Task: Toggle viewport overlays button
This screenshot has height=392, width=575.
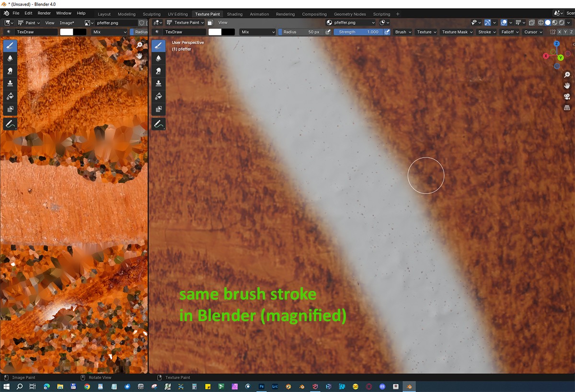Action: pyautogui.click(x=504, y=23)
